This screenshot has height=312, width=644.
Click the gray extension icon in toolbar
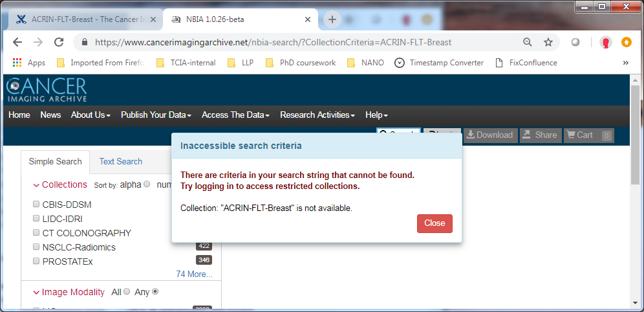(x=576, y=42)
